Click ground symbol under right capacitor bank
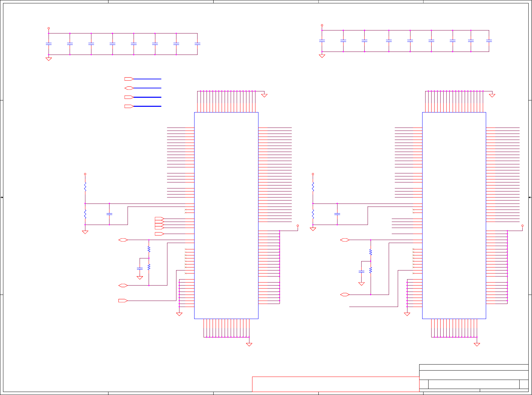The height and width of the screenshot is (395, 532). pos(322,56)
